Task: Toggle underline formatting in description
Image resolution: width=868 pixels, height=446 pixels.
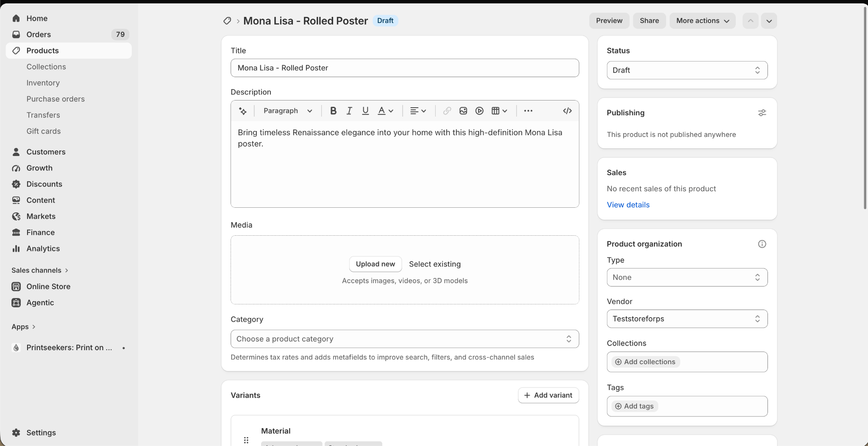Action: pos(365,111)
